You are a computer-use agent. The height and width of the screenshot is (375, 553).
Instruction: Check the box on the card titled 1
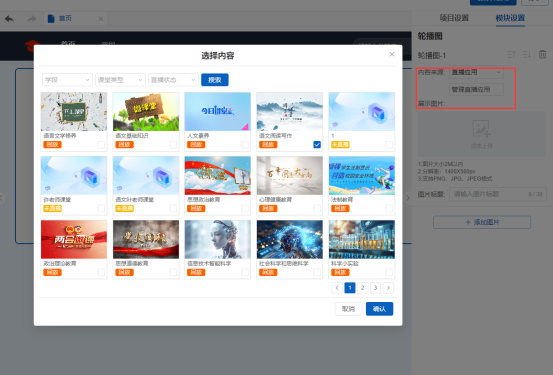[x=389, y=145]
